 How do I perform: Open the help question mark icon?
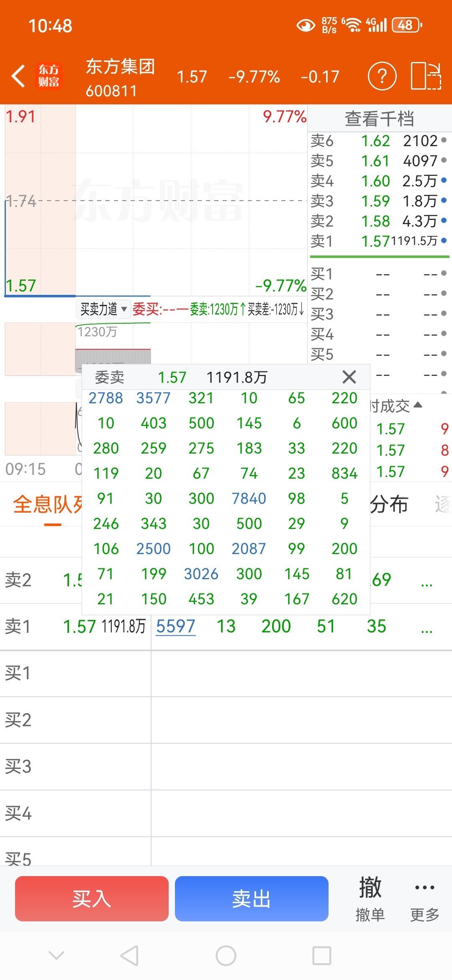point(382,76)
